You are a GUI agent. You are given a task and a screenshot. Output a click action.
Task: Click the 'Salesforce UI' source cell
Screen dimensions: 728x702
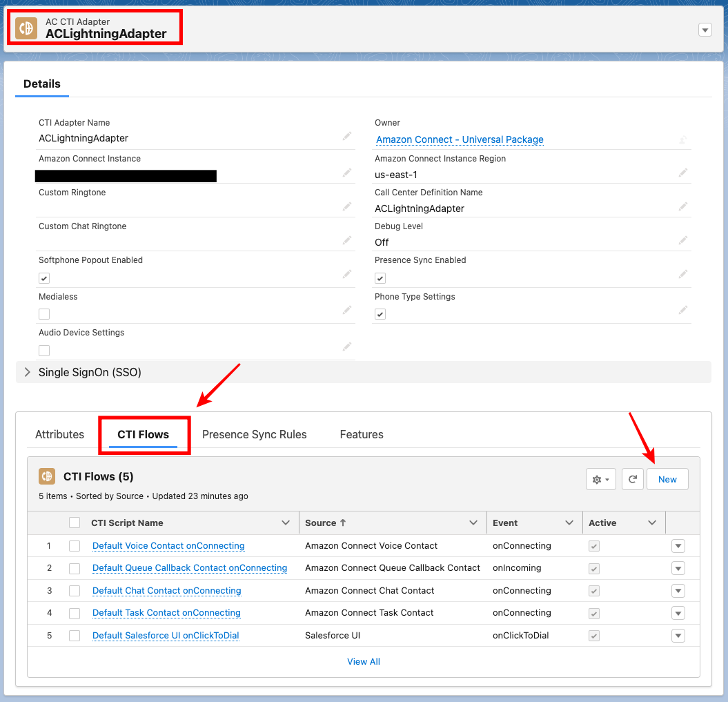tap(333, 636)
